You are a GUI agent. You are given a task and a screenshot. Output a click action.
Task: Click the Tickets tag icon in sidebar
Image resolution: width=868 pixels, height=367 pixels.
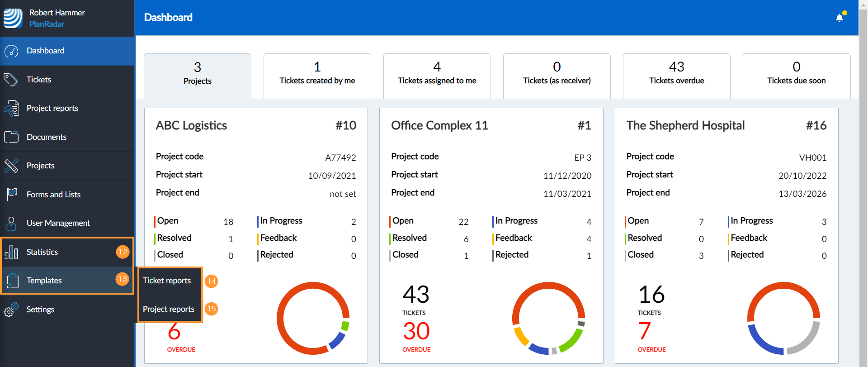coord(11,80)
